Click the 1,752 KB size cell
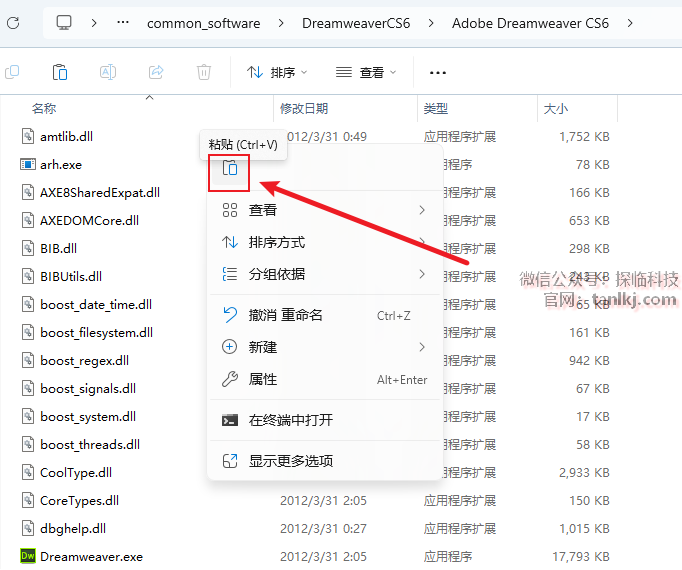The image size is (682, 570). click(x=584, y=137)
